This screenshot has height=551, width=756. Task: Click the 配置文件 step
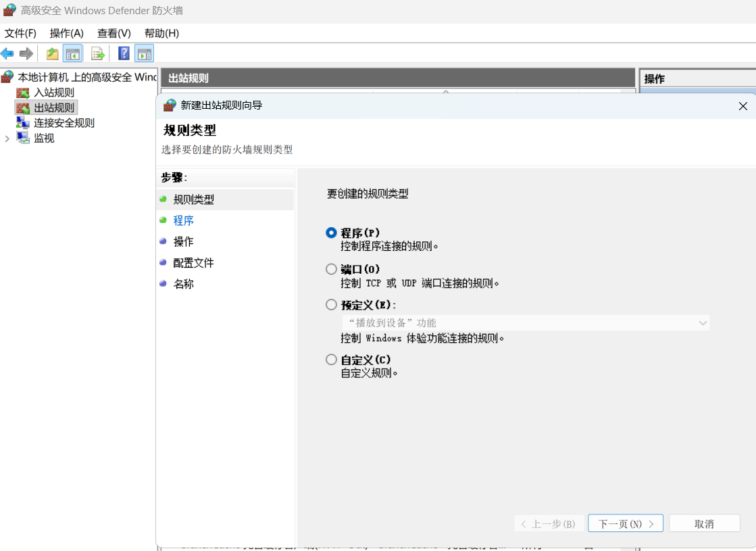(193, 263)
